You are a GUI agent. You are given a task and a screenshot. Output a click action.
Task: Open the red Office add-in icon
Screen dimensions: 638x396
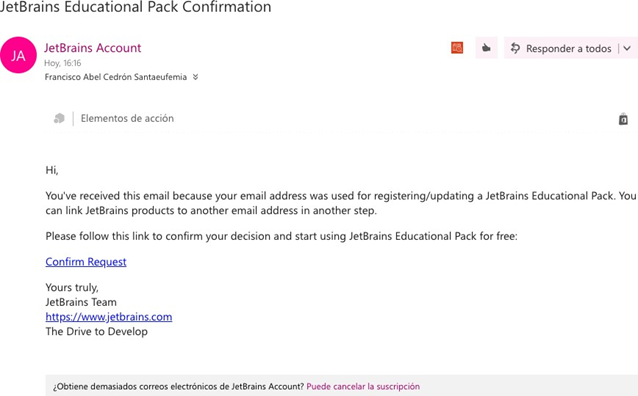[x=457, y=48]
